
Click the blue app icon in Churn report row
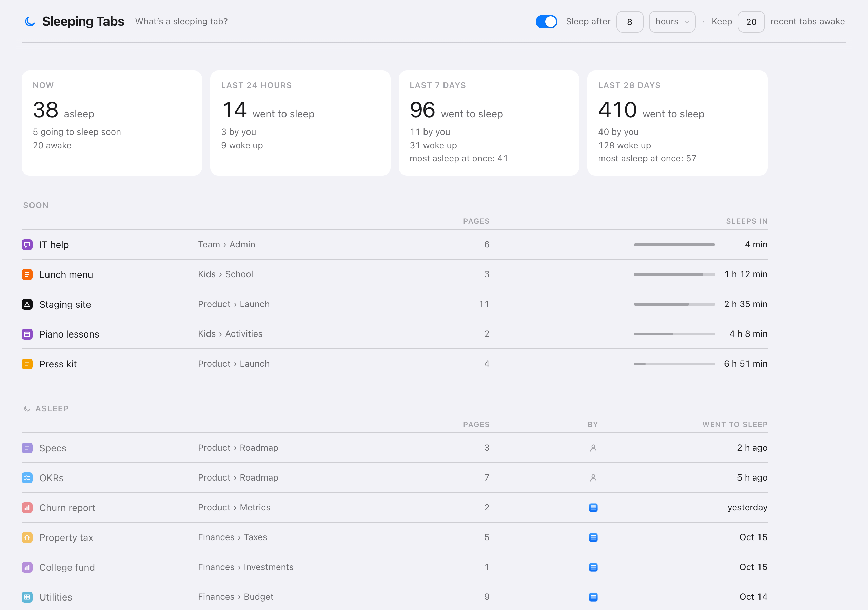click(593, 508)
